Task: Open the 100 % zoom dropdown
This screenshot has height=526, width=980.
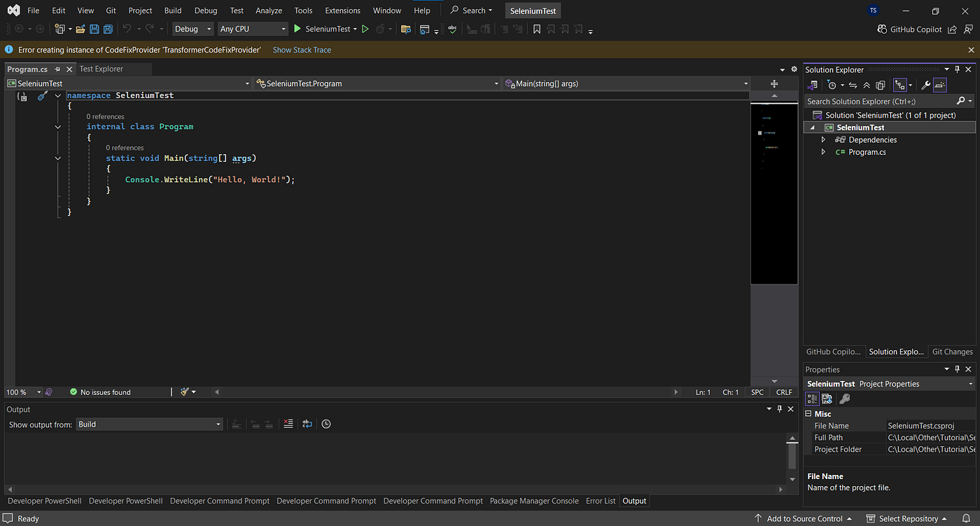Action: coord(24,392)
